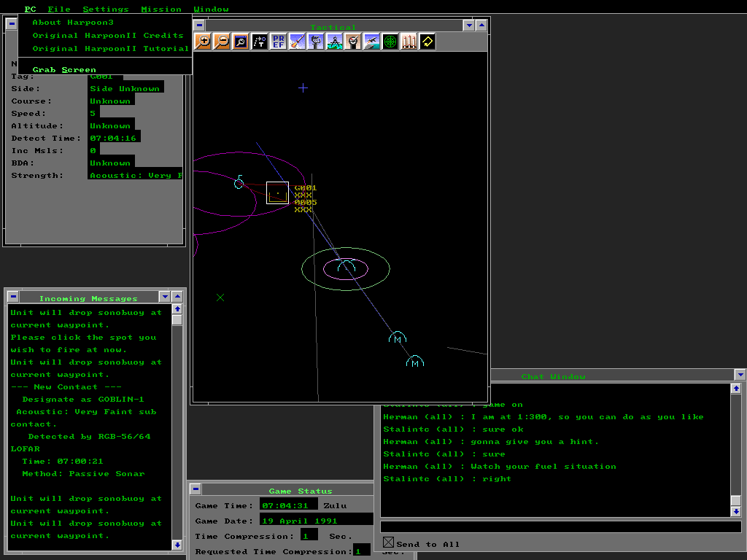
Task: Open the PC menu
Action: pyautogui.click(x=30, y=9)
